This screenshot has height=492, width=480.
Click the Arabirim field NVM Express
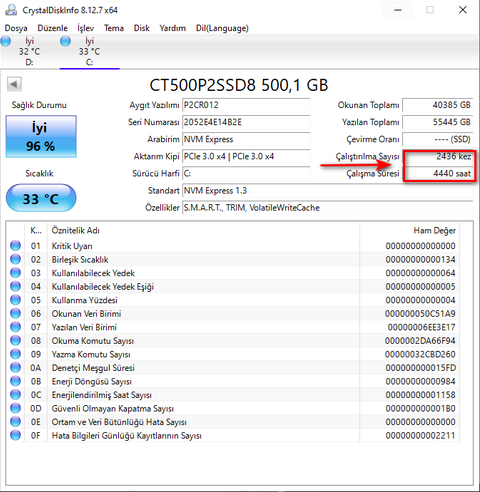click(246, 139)
